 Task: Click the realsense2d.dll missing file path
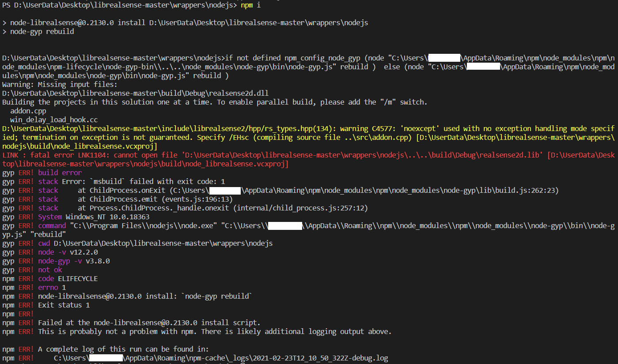(133, 93)
